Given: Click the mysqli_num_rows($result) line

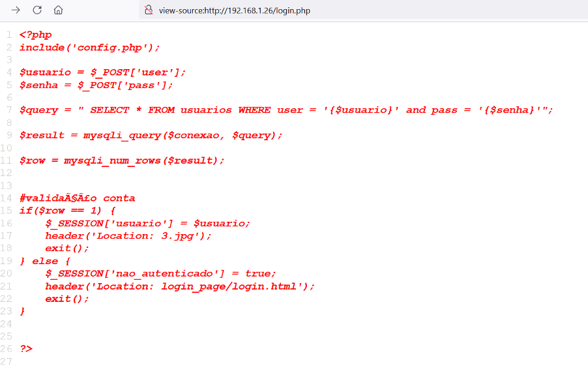Looking at the screenshot, I should click(x=121, y=160).
